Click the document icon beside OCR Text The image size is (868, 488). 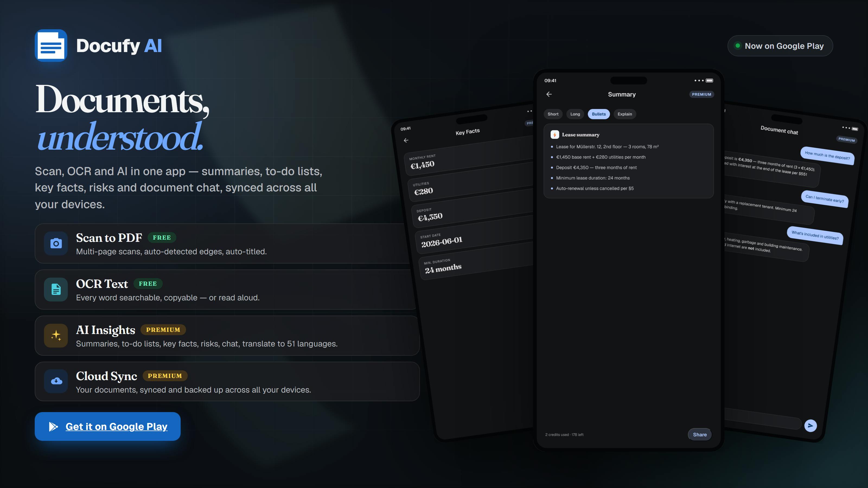(x=56, y=289)
